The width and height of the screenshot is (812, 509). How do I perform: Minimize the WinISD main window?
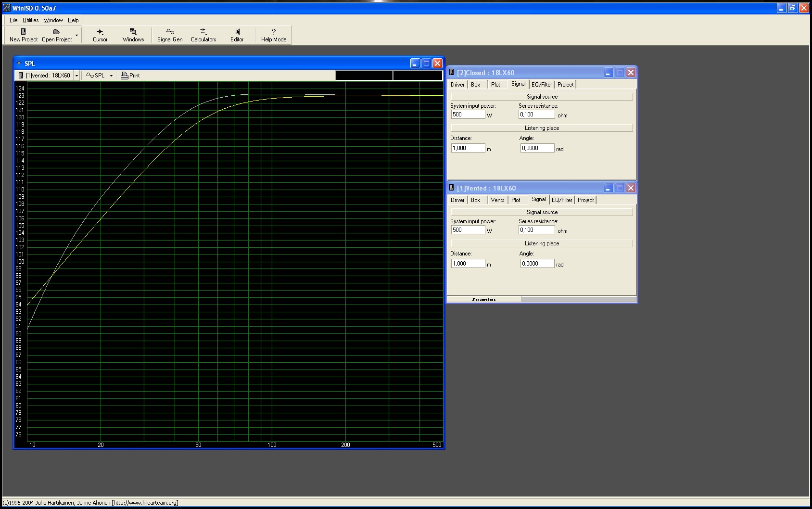point(781,8)
